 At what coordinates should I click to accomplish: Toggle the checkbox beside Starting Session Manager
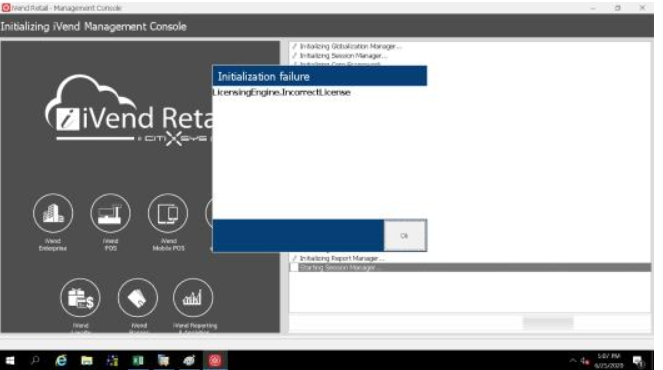click(294, 268)
